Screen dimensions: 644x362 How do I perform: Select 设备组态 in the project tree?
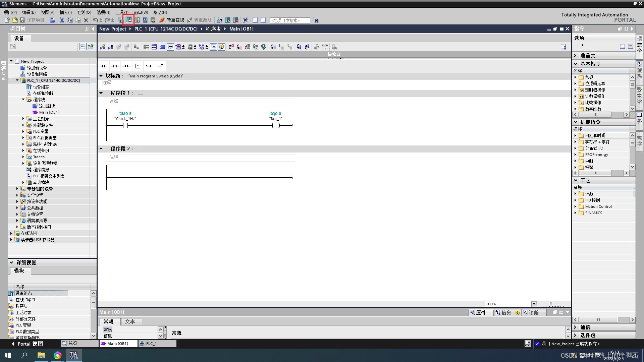[x=41, y=87]
